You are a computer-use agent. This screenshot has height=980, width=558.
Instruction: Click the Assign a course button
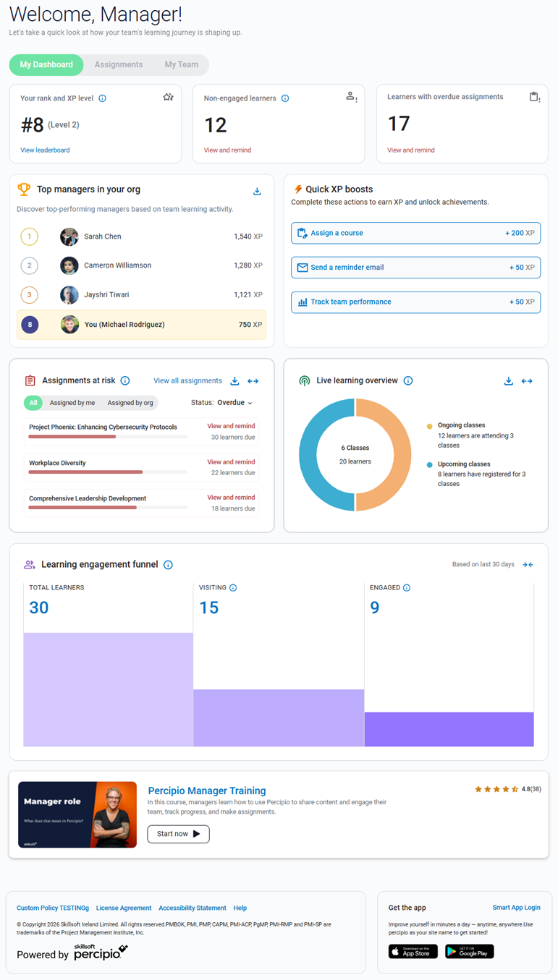415,234
